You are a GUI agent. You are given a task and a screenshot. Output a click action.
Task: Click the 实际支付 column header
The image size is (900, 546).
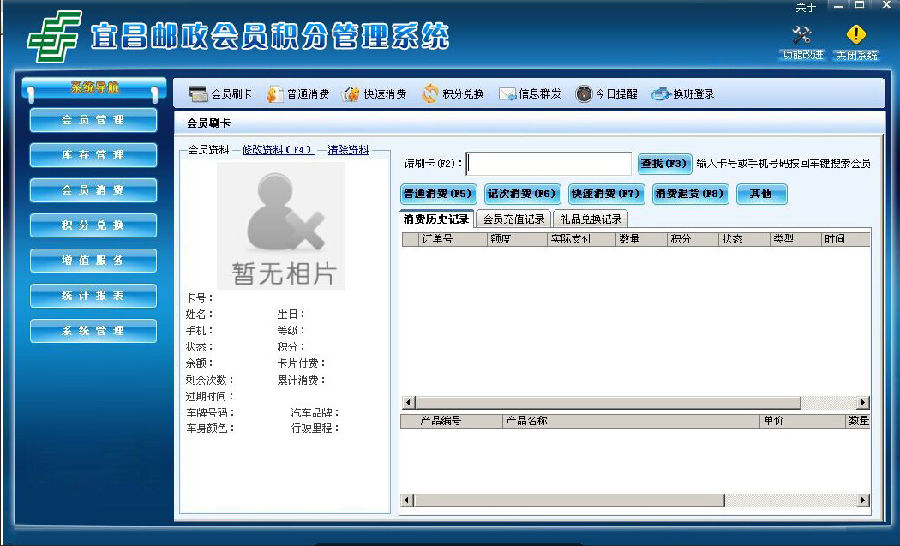tap(581, 239)
